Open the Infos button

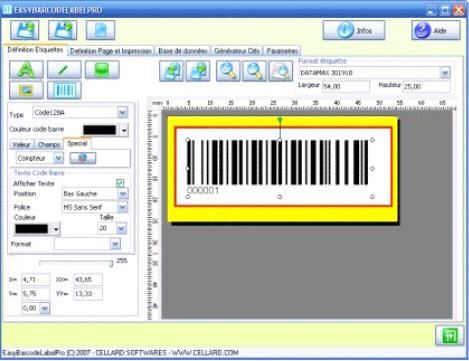[x=354, y=30]
